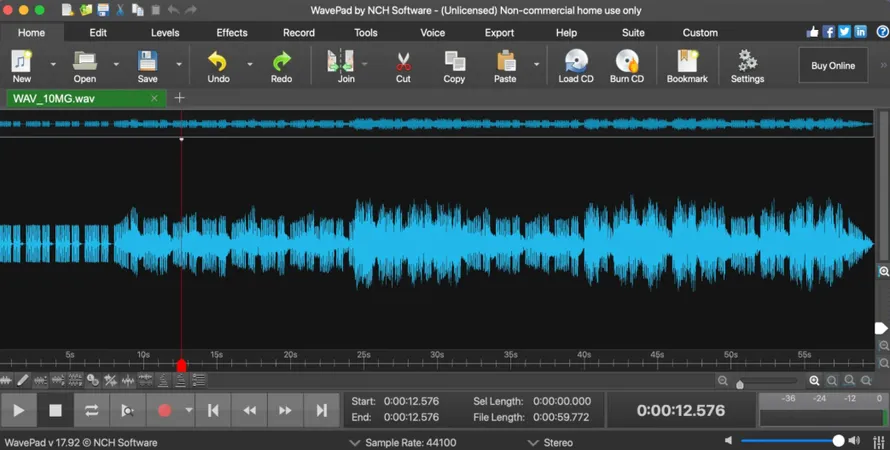Click the Save toolbar button

(x=147, y=66)
